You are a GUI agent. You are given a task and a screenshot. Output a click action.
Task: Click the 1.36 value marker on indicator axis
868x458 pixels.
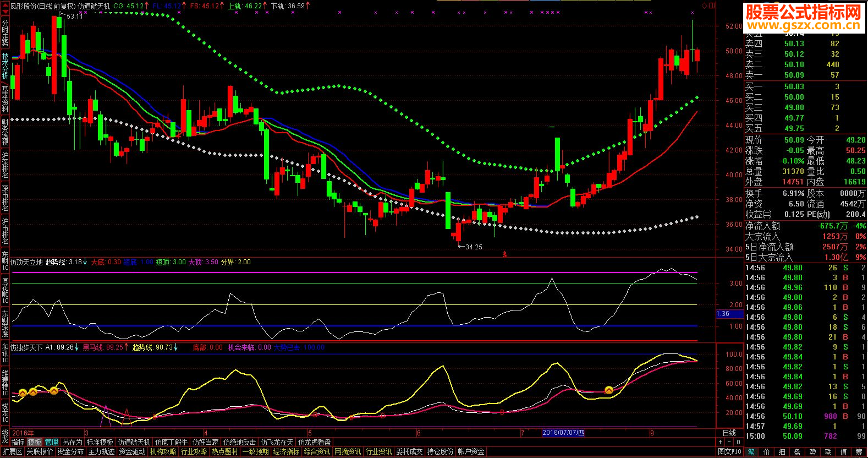[x=729, y=314]
